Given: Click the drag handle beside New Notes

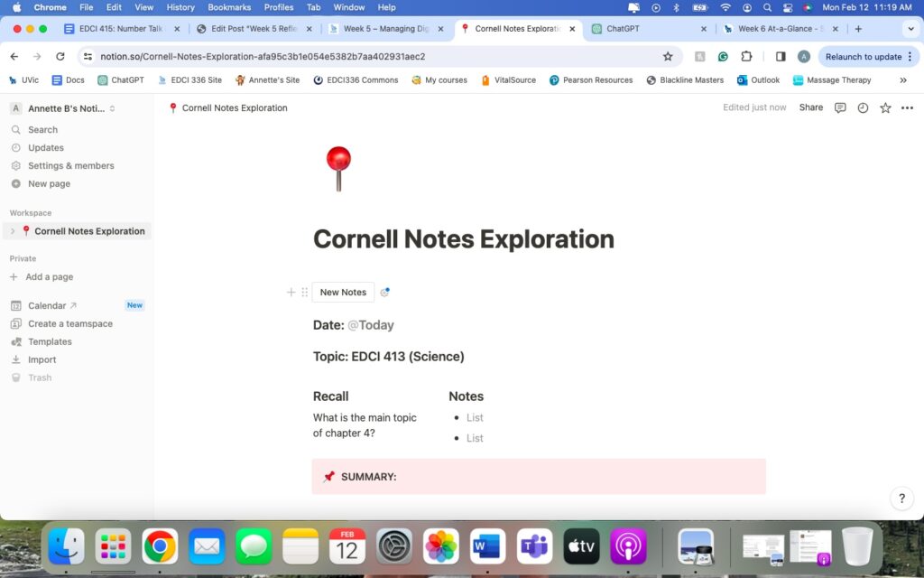Looking at the screenshot, I should tap(304, 293).
